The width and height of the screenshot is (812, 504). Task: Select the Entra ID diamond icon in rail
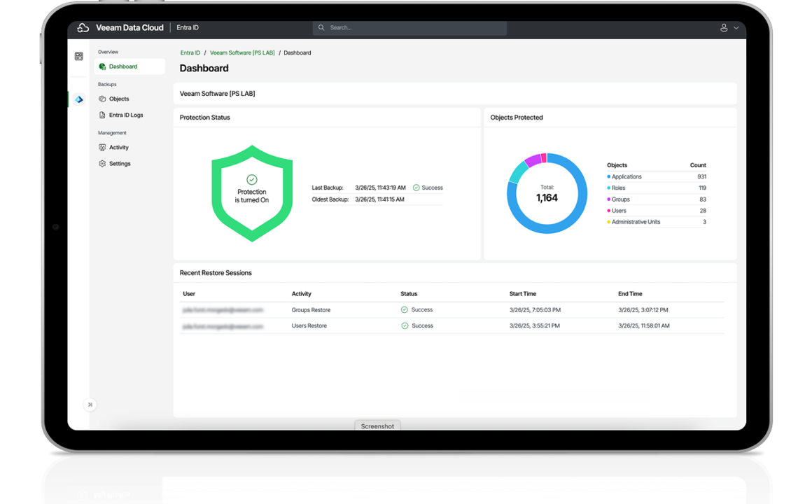click(x=78, y=99)
